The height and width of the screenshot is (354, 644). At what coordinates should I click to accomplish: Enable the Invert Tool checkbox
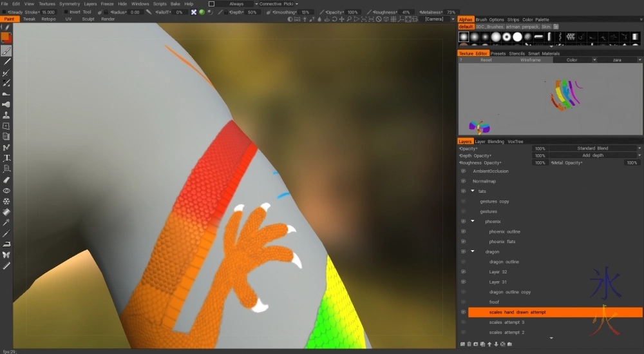tap(65, 12)
